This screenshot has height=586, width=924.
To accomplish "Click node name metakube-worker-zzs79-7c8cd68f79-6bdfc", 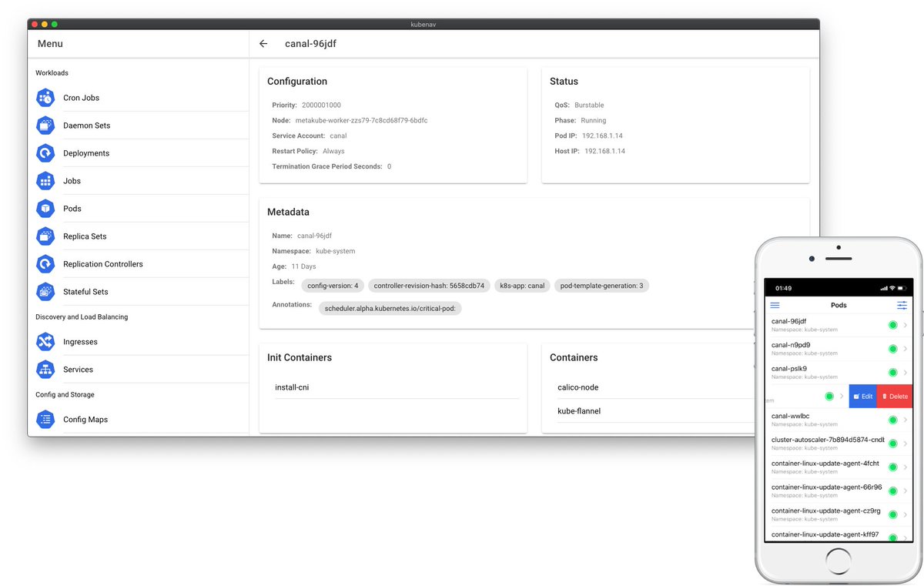I will [x=362, y=120].
